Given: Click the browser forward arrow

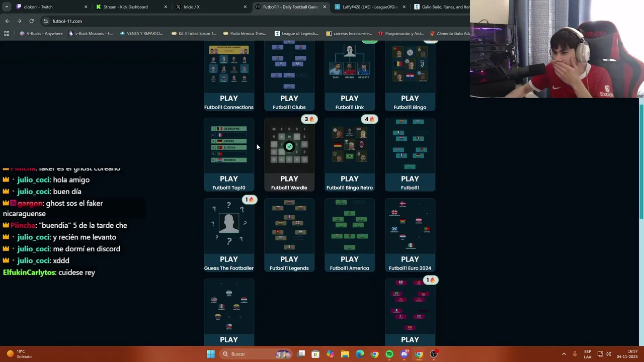Looking at the screenshot, I should pos(19,21).
